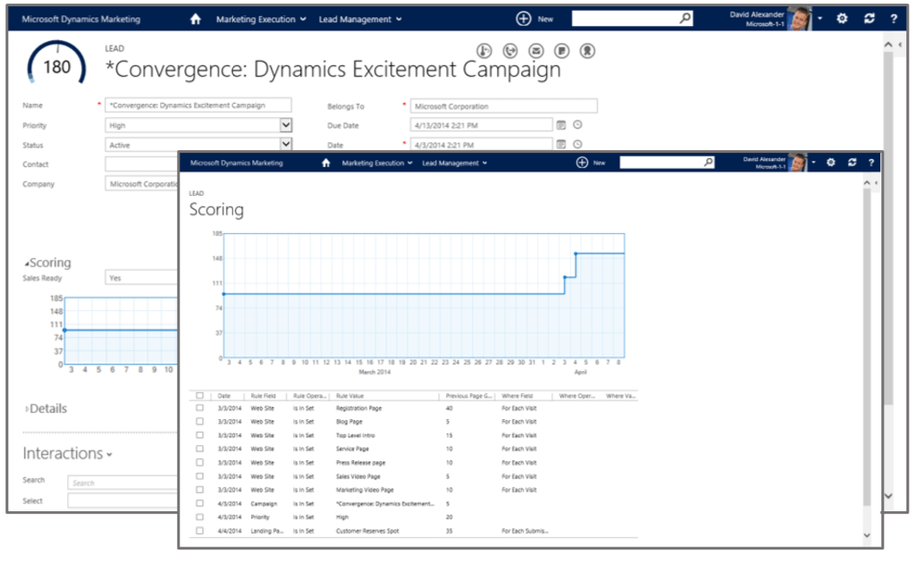Check the select-all box in the scoring table header

(198, 394)
